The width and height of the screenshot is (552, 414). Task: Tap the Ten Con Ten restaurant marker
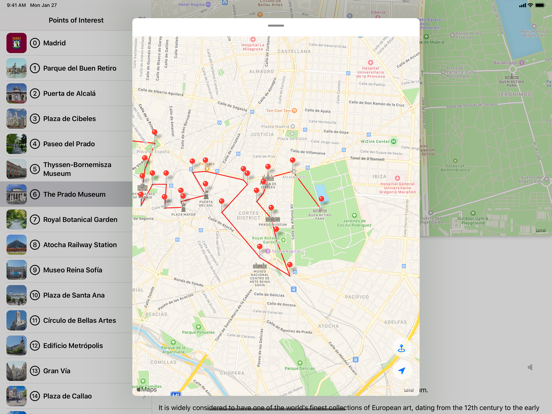click(x=294, y=111)
